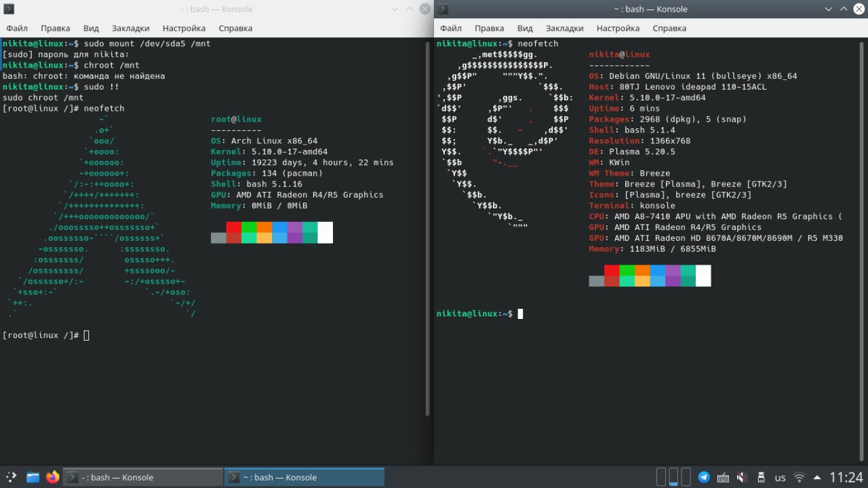868x488 pixels.
Task: Open Вид menu in the right Konsole
Action: [525, 28]
